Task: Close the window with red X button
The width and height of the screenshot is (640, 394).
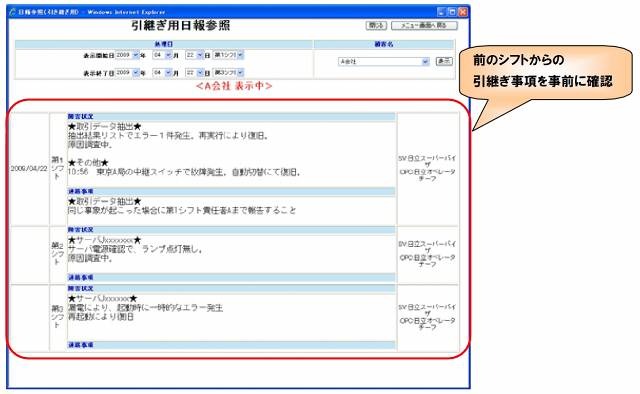Action: tap(462, 12)
